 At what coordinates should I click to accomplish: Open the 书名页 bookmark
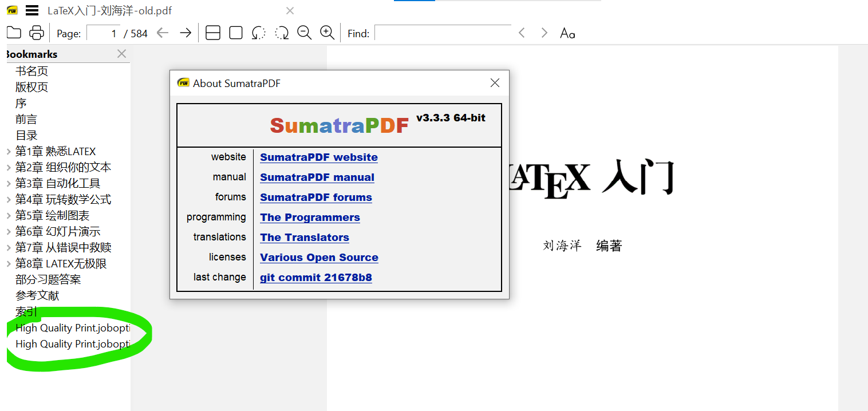[x=31, y=71]
